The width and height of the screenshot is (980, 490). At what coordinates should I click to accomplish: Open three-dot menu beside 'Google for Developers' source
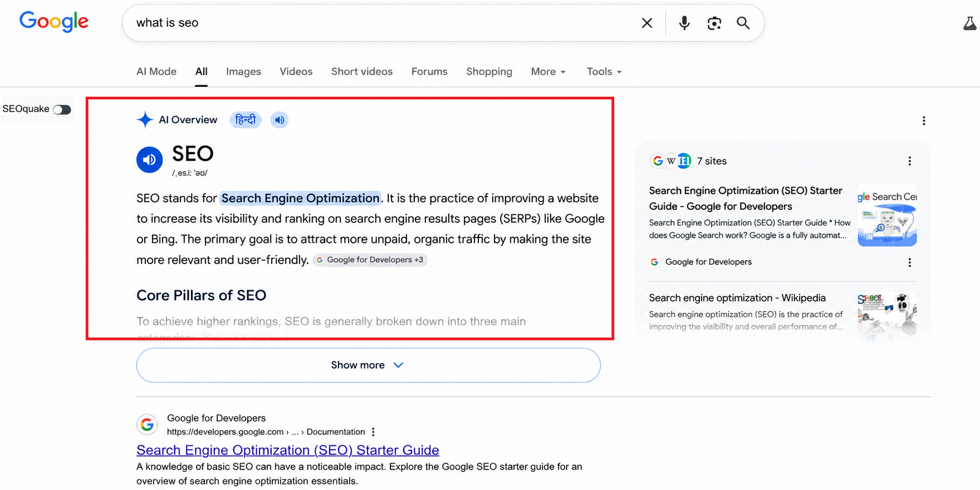point(909,262)
